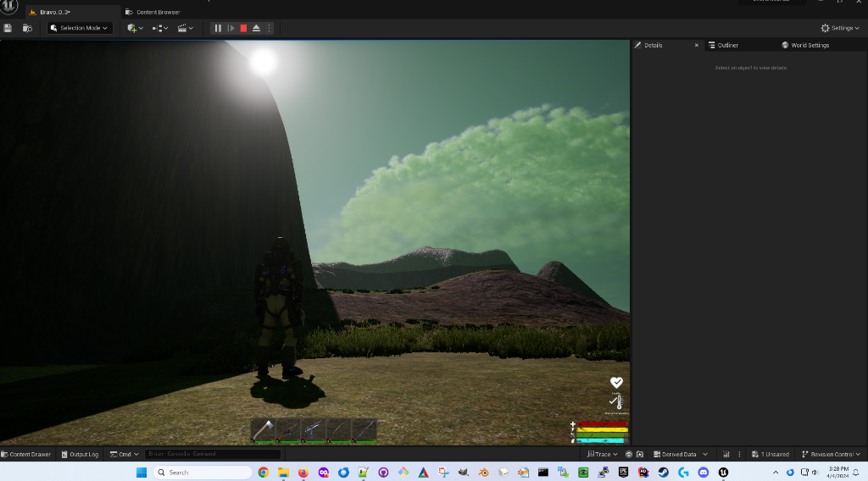Eject from the player controller
The height and width of the screenshot is (481, 868).
coord(256,28)
